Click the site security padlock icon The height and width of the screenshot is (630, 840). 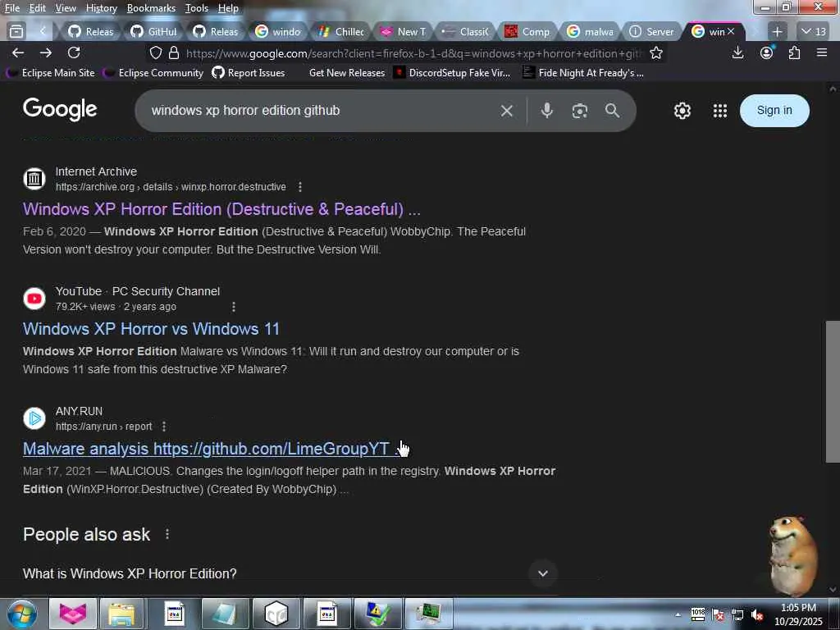coord(174,53)
